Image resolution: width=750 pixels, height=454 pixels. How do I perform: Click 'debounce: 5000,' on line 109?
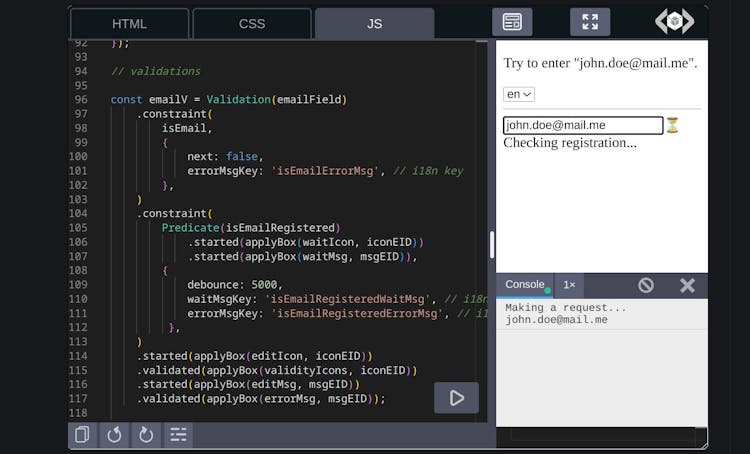point(235,285)
